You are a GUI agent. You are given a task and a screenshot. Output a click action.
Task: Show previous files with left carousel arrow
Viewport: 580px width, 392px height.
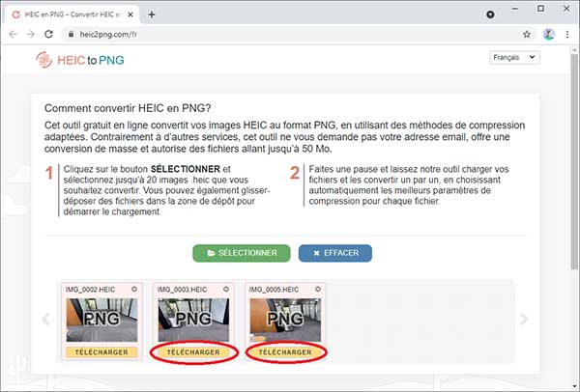tap(46, 319)
